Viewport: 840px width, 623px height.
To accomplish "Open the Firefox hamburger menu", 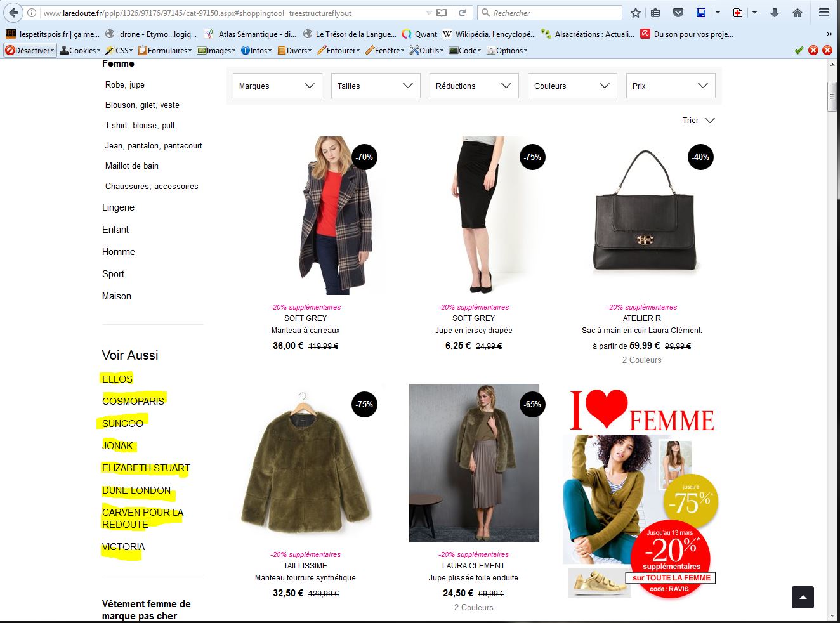I will 824,13.
